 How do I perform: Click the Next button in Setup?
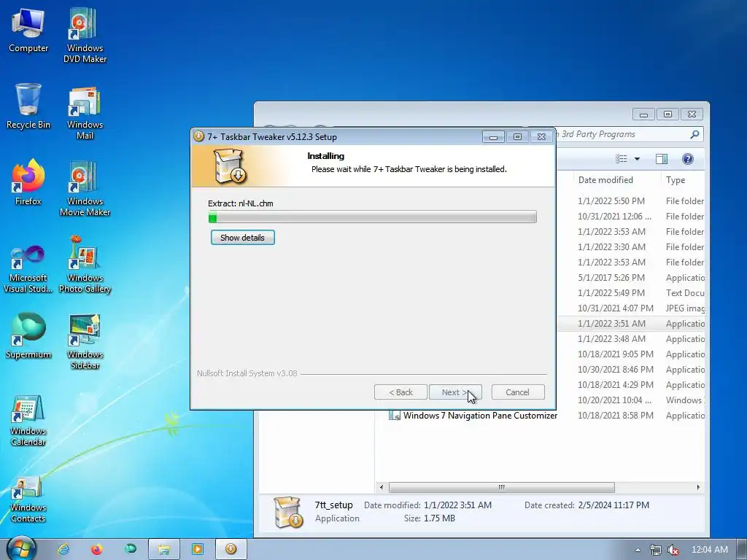[455, 392]
